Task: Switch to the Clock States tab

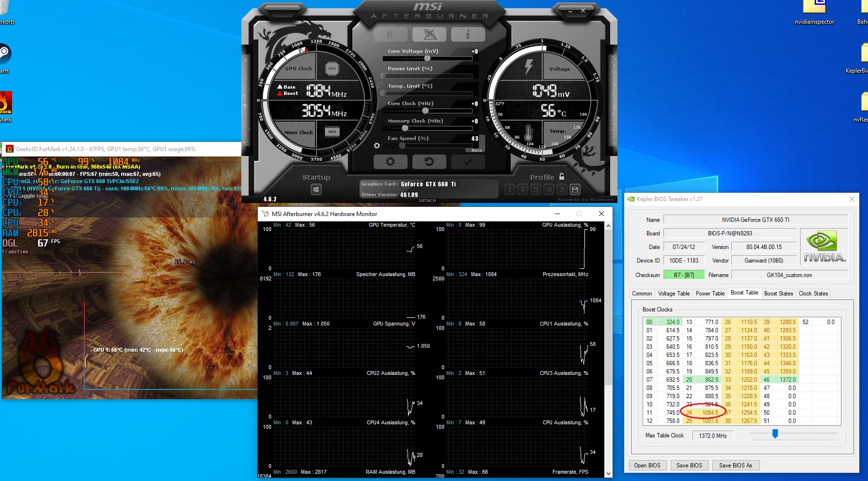Action: [x=813, y=294]
